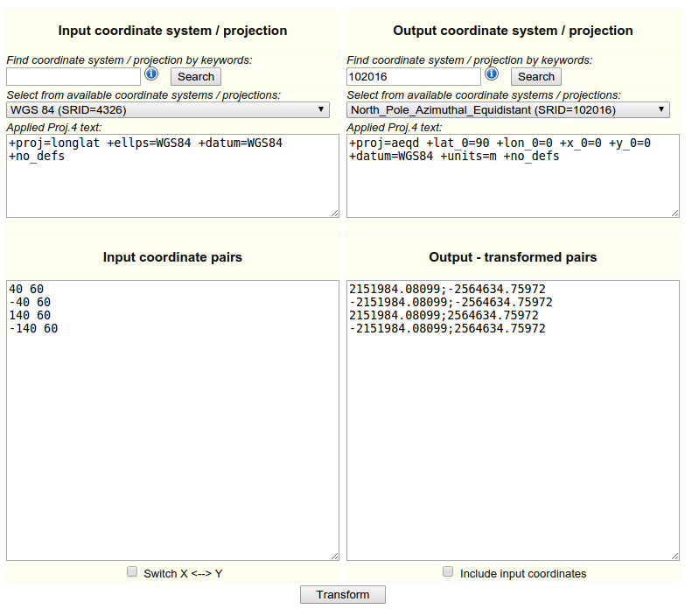Click the first transformed output line
692x616 pixels.
[x=447, y=290]
